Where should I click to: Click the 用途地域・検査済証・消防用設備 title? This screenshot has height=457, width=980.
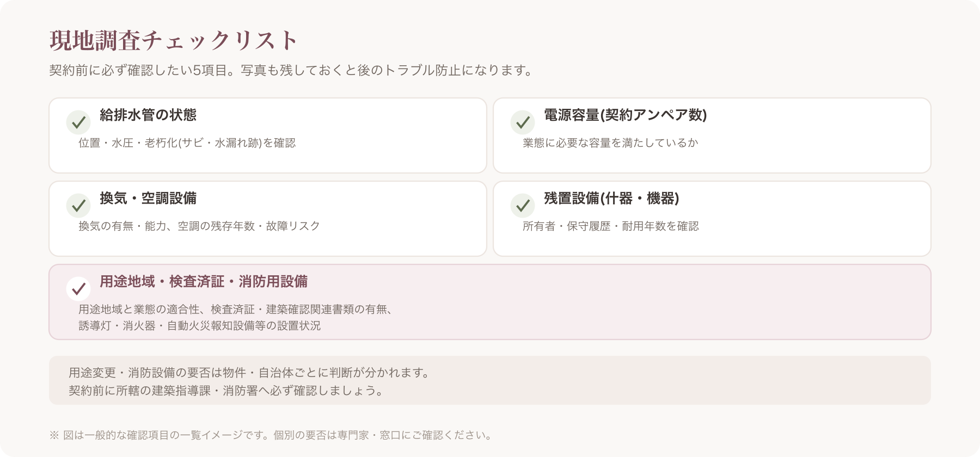point(204,281)
